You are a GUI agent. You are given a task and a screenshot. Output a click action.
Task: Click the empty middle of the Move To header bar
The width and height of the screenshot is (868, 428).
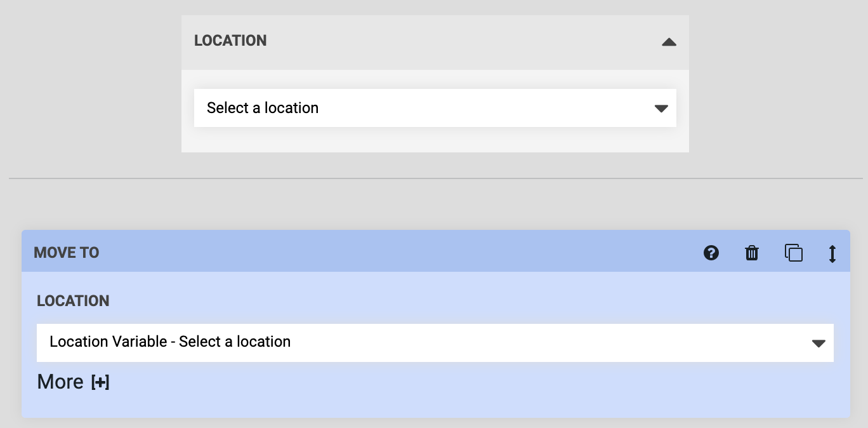coord(393,252)
